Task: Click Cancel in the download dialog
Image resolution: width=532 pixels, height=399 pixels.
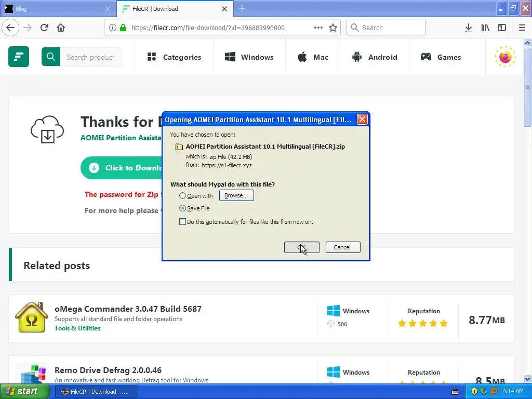Action: [x=343, y=247]
